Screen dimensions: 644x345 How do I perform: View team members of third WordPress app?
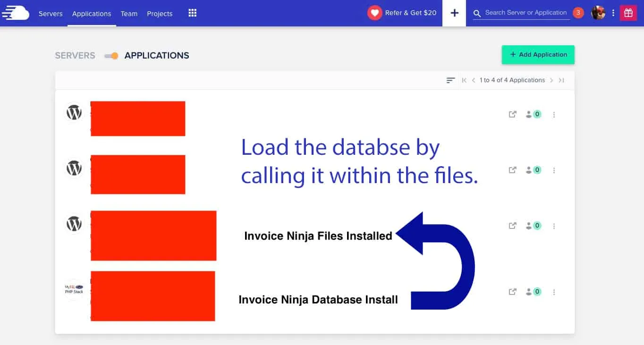tap(534, 226)
